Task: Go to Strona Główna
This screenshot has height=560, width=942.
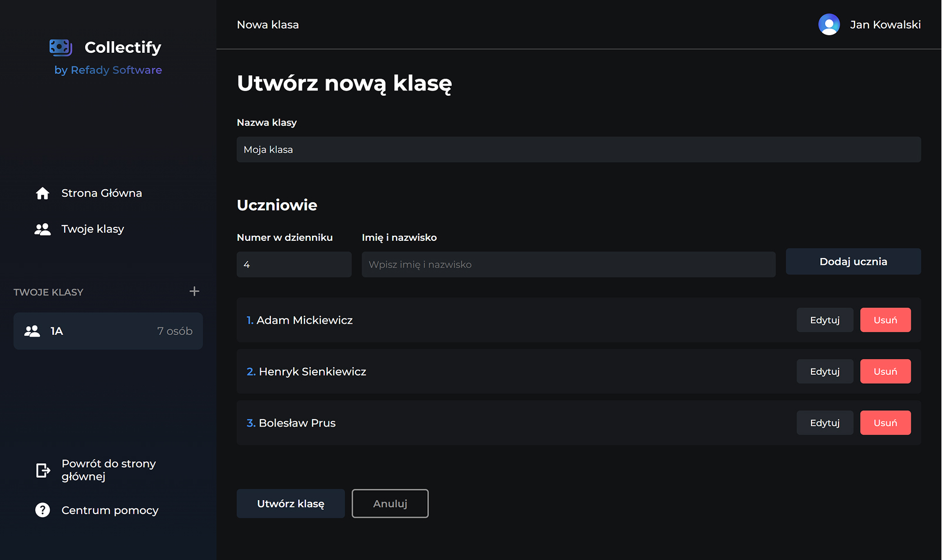Action: tap(102, 193)
